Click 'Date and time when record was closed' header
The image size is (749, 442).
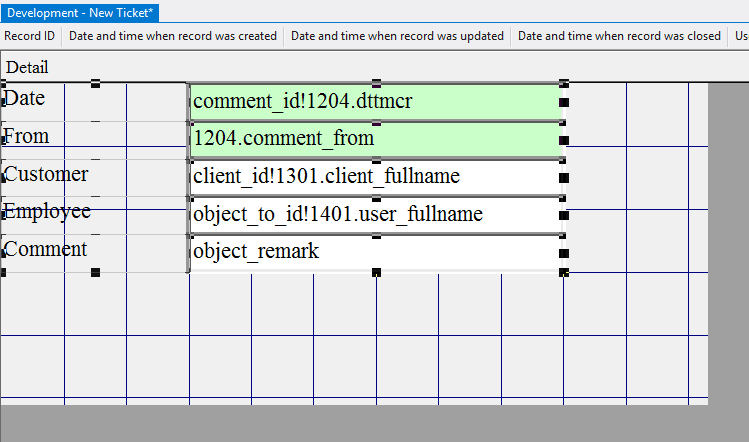click(619, 36)
